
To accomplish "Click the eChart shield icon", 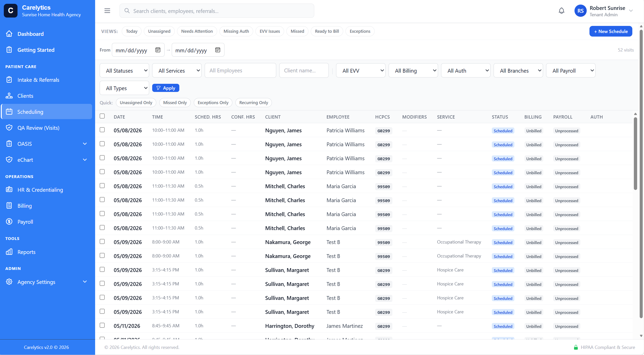I will coord(9,160).
